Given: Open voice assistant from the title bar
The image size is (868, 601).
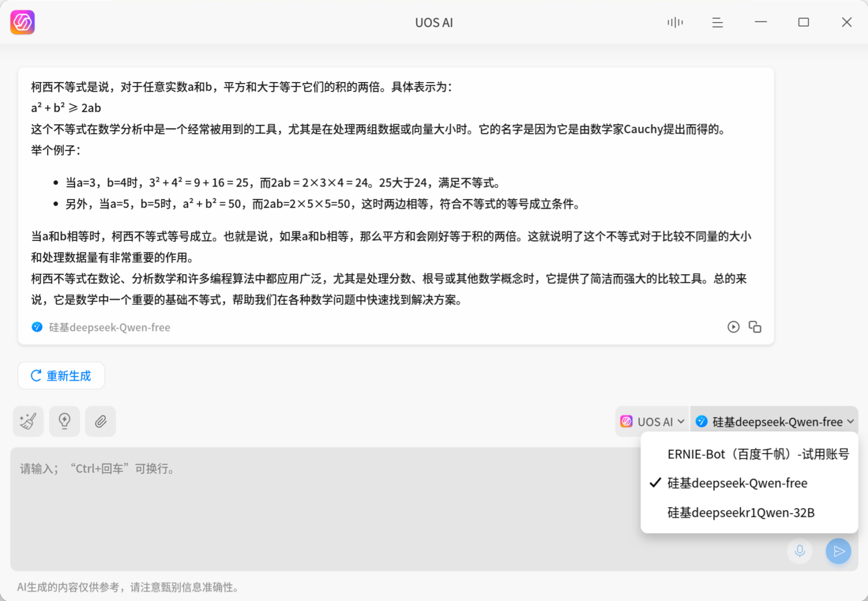Looking at the screenshot, I should [x=675, y=22].
